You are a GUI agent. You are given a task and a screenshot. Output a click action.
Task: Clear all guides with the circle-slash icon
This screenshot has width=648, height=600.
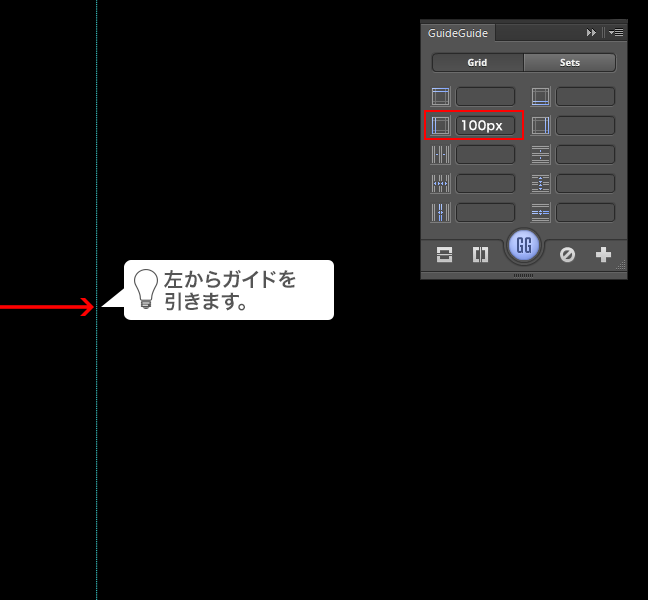point(567,255)
